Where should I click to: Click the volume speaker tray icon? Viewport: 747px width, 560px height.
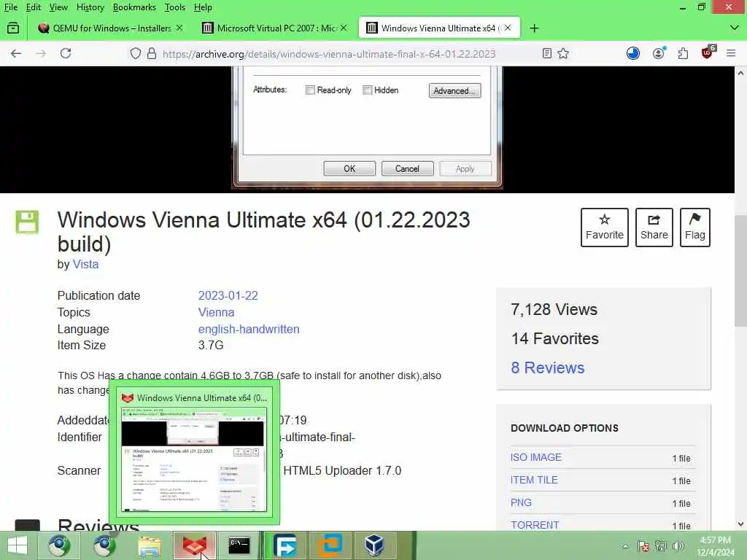(x=678, y=546)
